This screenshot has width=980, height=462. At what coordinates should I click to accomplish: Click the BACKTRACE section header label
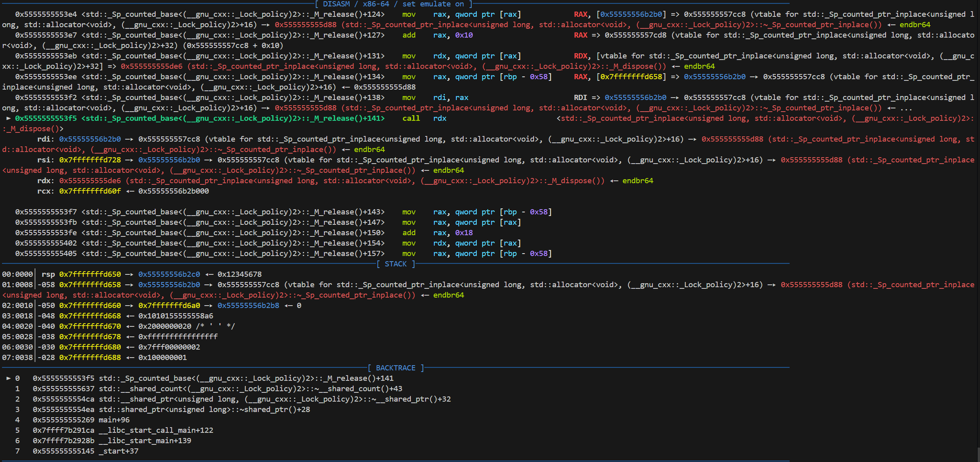click(396, 368)
